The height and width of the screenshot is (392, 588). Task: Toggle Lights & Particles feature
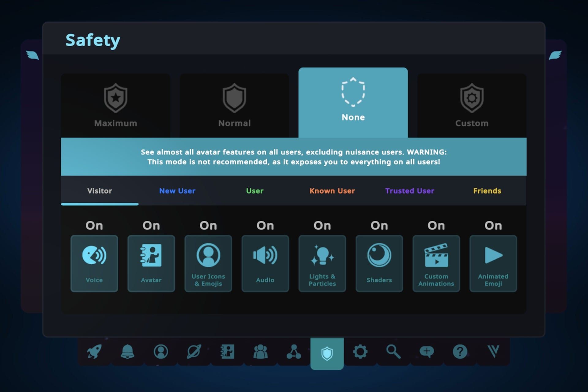tap(322, 263)
